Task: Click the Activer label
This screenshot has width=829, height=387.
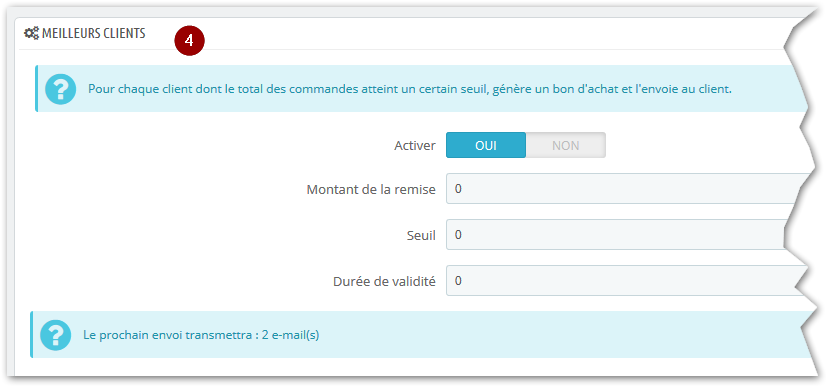Action: (415, 145)
